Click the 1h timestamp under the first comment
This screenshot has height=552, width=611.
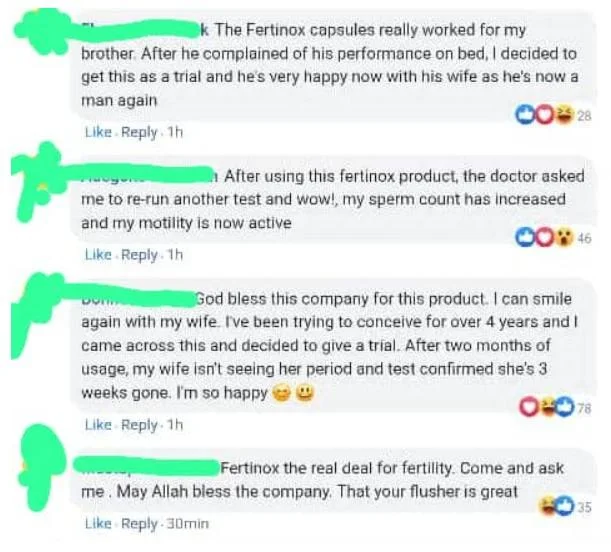tap(175, 132)
